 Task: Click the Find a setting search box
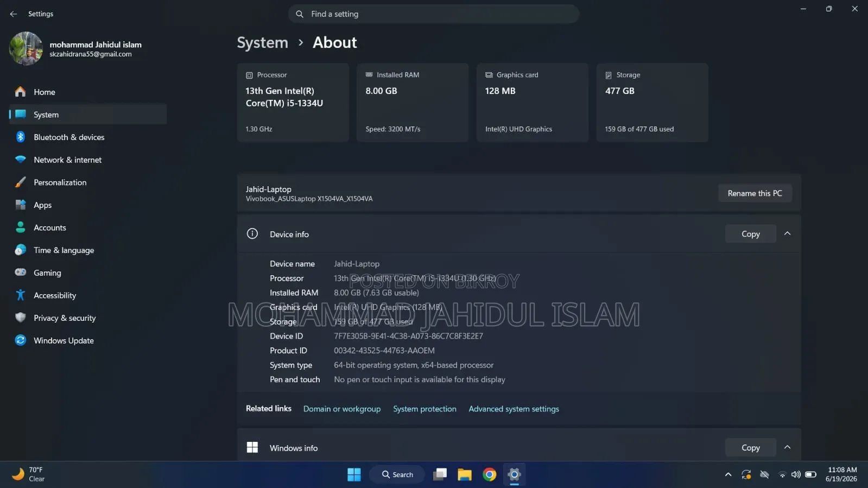click(434, 14)
